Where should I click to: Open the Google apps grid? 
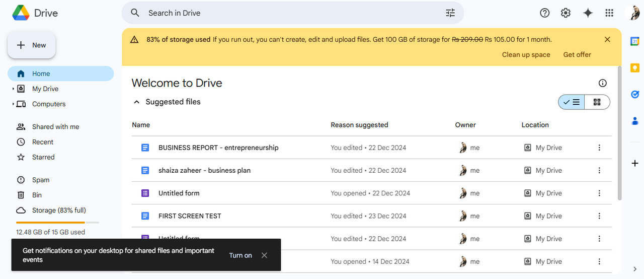(609, 13)
